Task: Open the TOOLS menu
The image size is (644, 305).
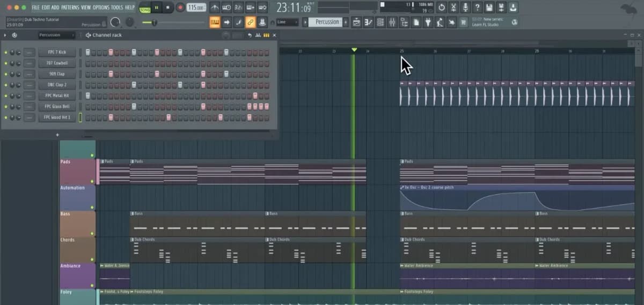Action: point(117,8)
